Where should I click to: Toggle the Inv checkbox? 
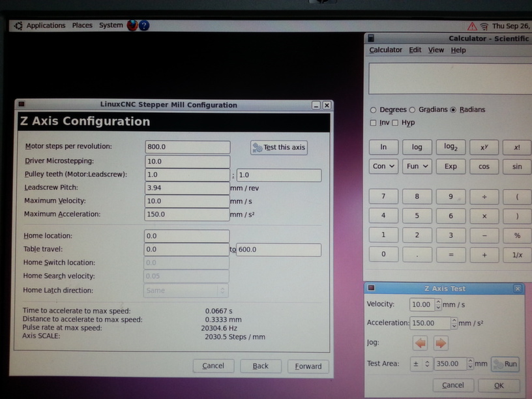point(379,123)
